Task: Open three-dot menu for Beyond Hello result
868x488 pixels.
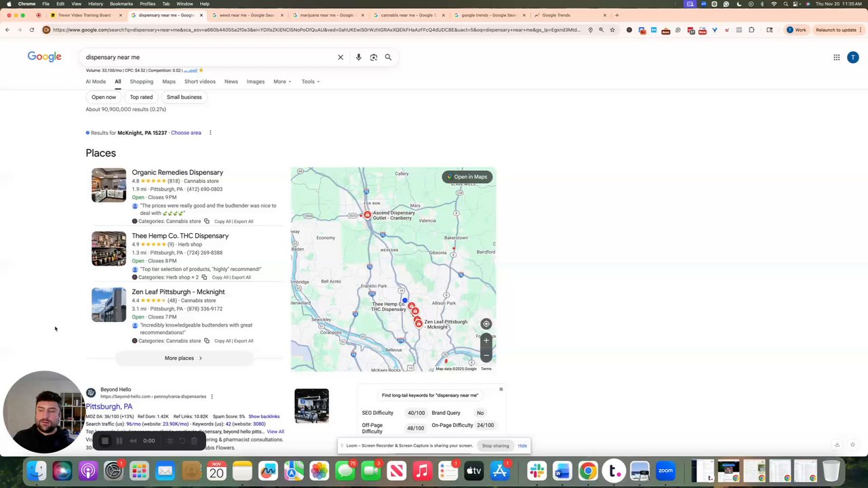Action: pyautogui.click(x=212, y=396)
